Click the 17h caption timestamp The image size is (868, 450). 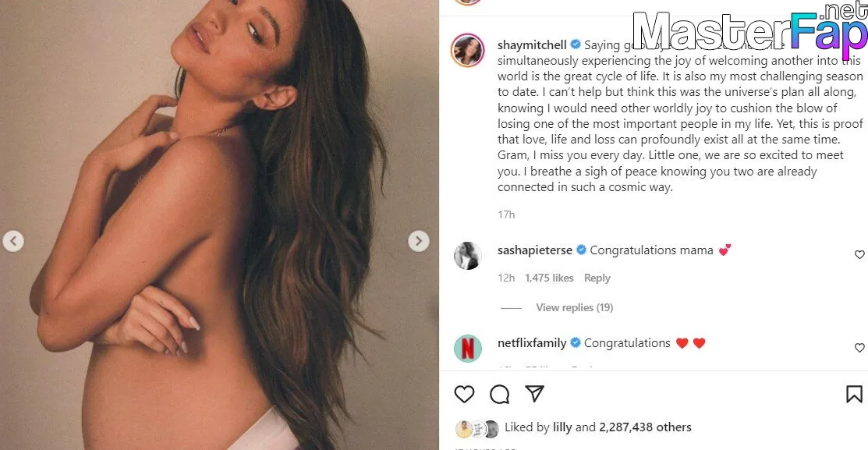point(506,214)
